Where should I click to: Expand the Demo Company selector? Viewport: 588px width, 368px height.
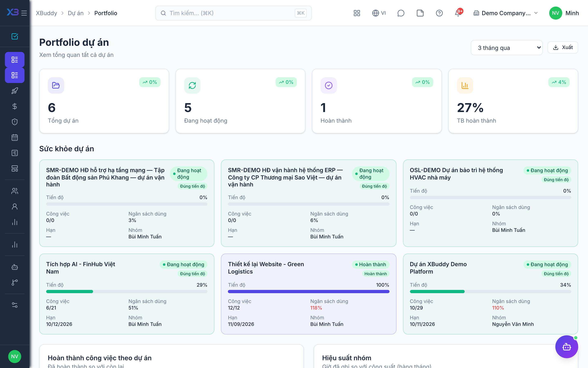click(505, 13)
